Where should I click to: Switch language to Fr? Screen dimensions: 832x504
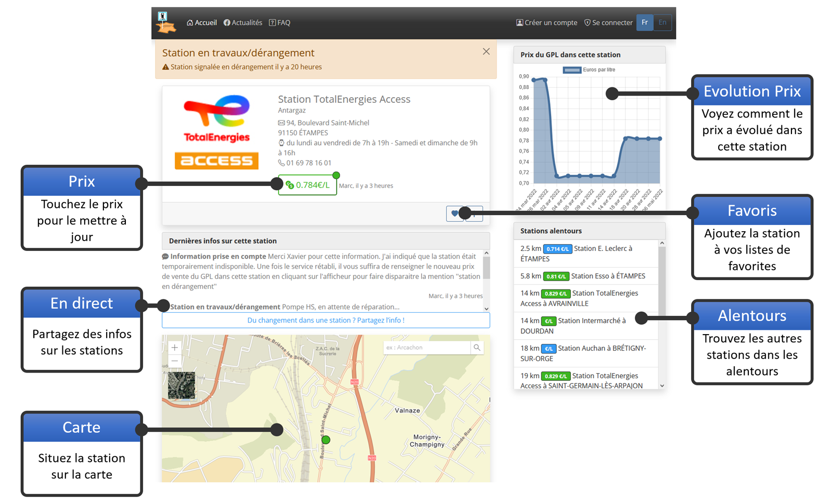tap(644, 22)
